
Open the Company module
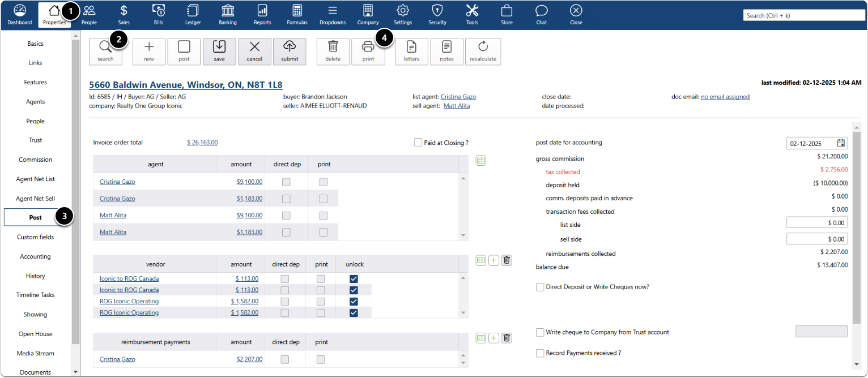[368, 15]
